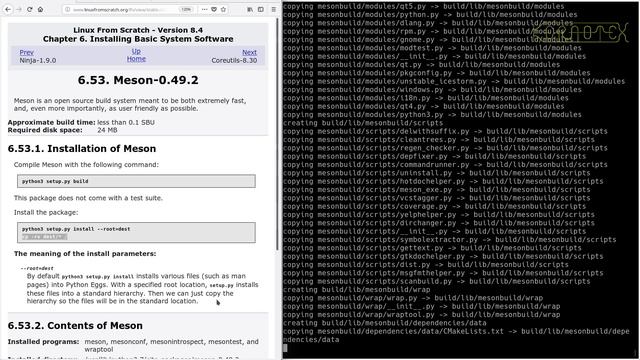Click terminal line copying unstable_icestorm.py

pos(454,81)
